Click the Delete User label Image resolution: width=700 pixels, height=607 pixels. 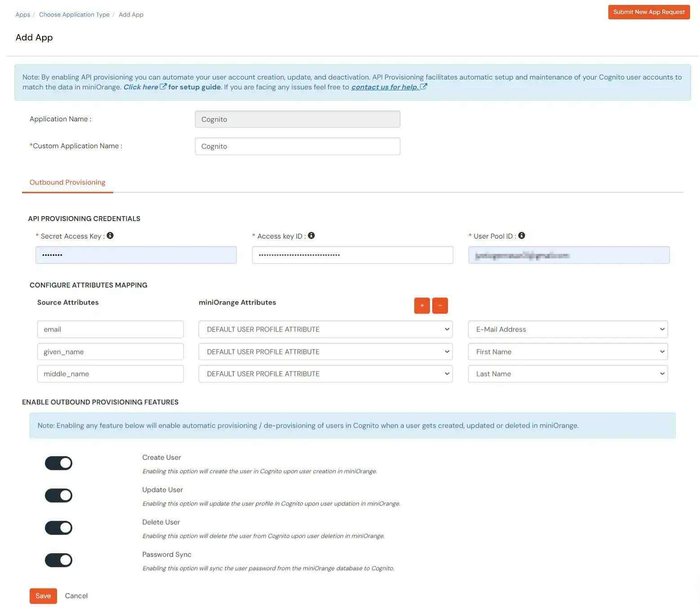click(x=161, y=522)
